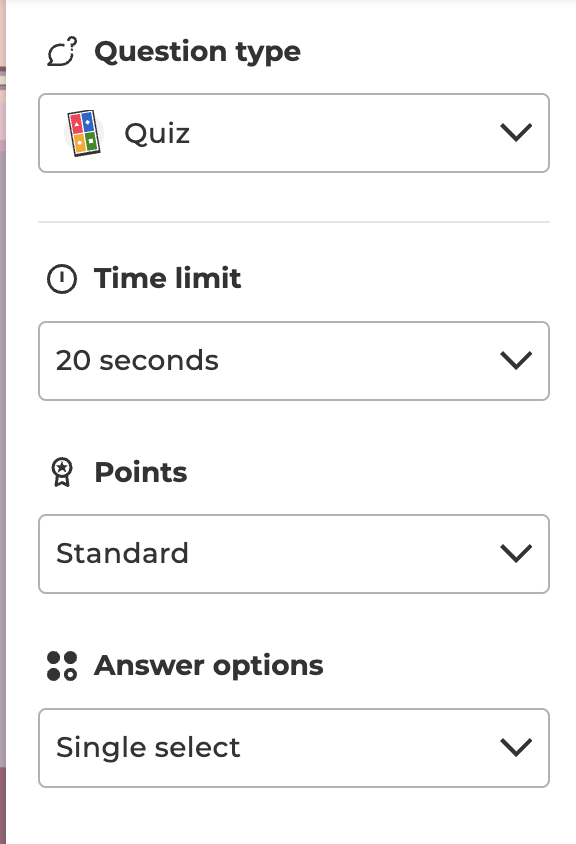This screenshot has width=576, height=844.
Task: Click the Points dropdown chevron
Action: pyautogui.click(x=516, y=552)
